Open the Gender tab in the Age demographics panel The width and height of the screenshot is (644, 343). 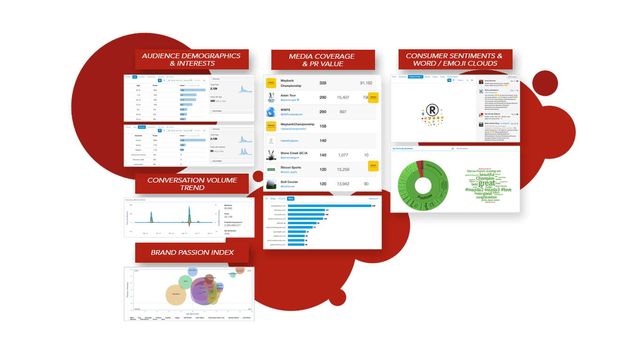coord(128,77)
